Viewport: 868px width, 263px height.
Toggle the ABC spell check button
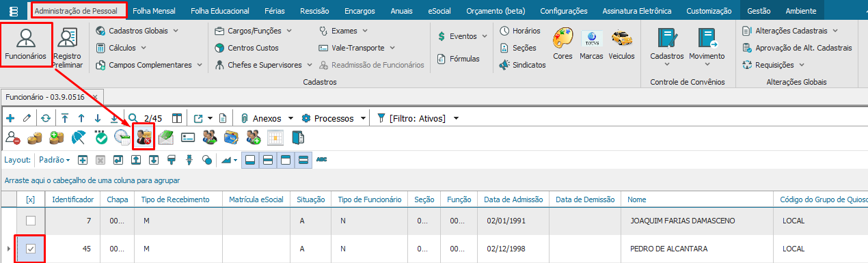pyautogui.click(x=322, y=160)
